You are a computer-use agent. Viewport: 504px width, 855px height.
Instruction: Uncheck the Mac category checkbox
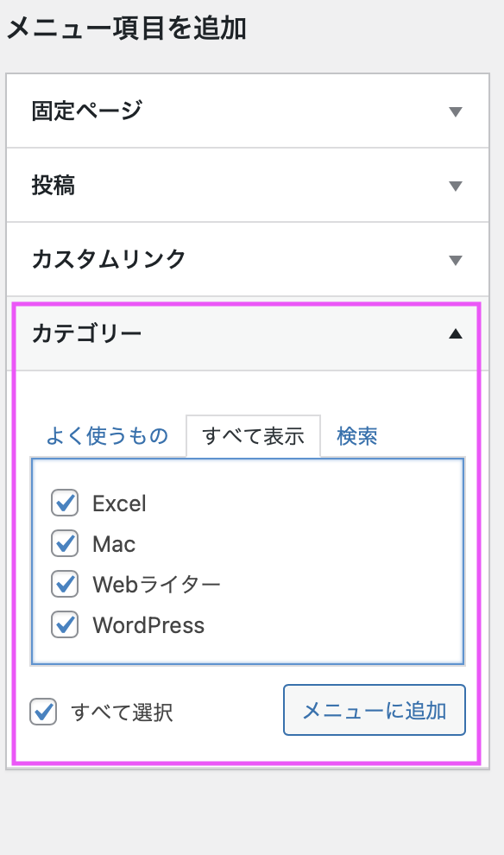coord(65,543)
